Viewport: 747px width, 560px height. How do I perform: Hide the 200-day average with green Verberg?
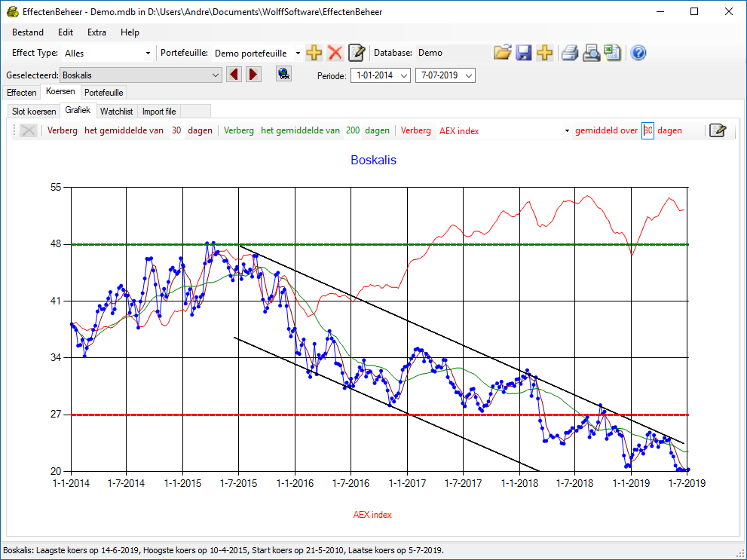239,130
